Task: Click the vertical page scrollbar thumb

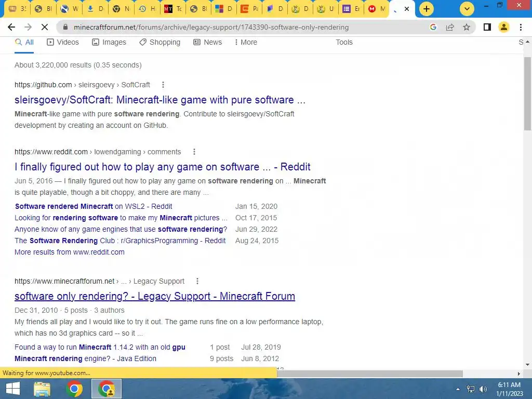Action: (527, 94)
